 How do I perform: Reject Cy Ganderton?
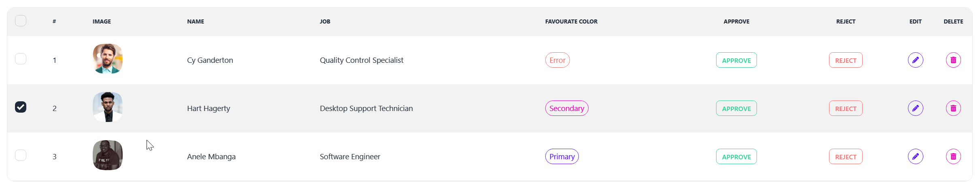846,60
